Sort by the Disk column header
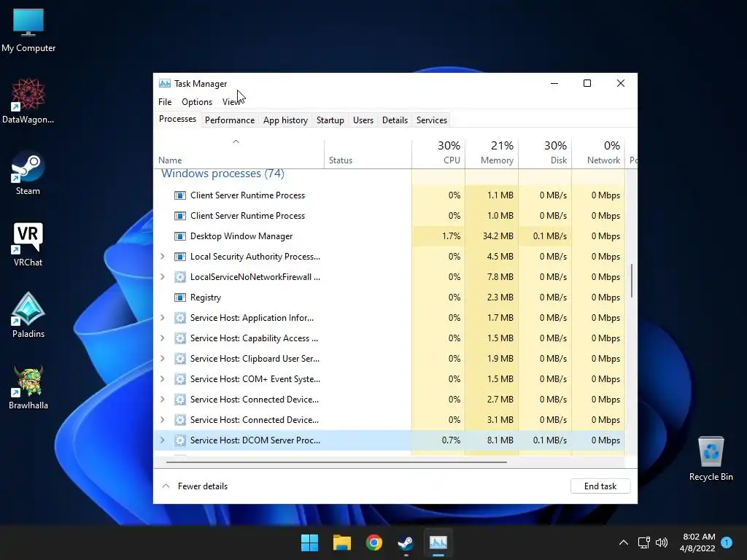Screen dimensions: 747x560 coord(545,154)
